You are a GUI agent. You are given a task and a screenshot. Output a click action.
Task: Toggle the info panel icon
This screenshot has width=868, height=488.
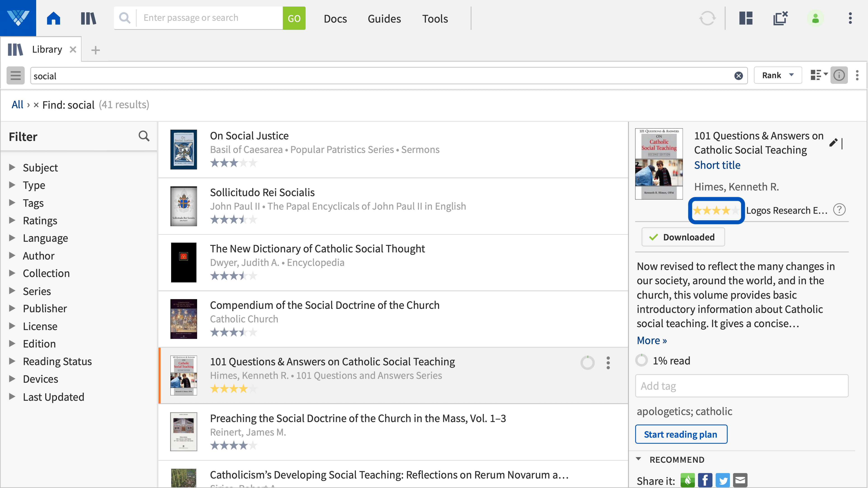tap(839, 75)
